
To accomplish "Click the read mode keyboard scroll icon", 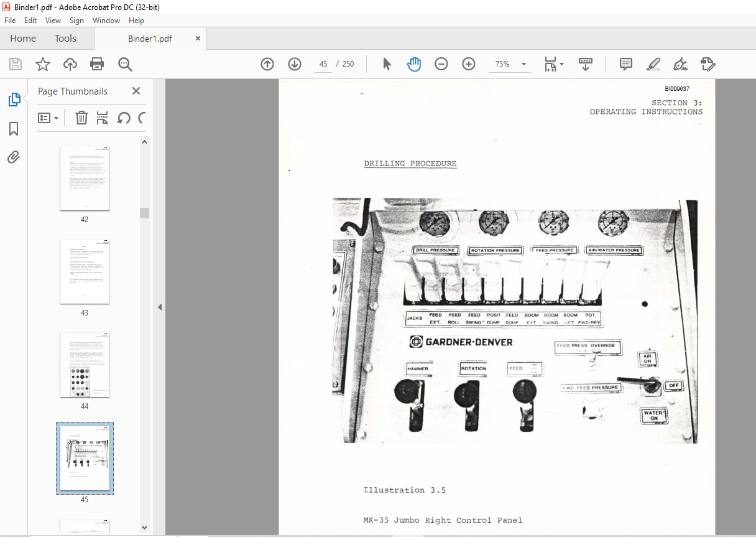I will (586, 64).
